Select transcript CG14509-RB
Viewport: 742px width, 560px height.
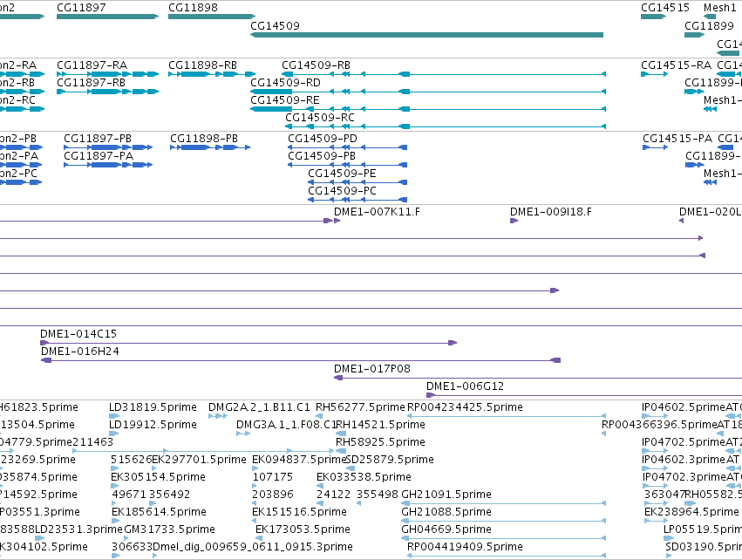[x=444, y=74]
